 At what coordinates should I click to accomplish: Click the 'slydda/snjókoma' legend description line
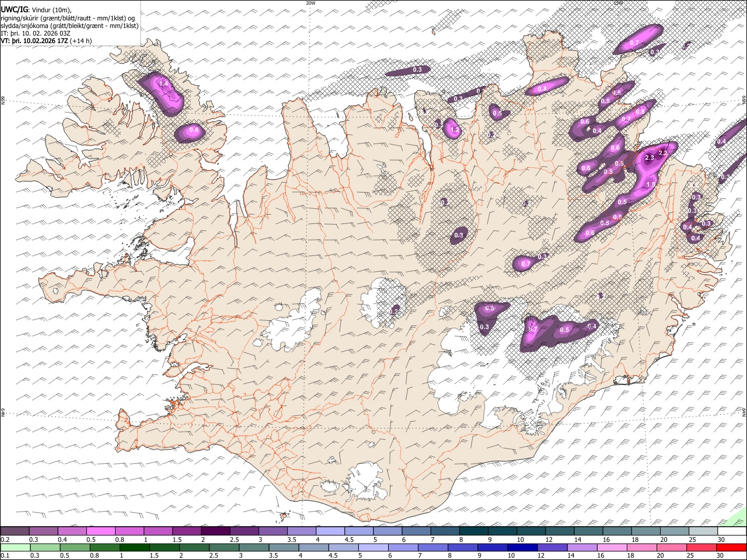[69, 26]
